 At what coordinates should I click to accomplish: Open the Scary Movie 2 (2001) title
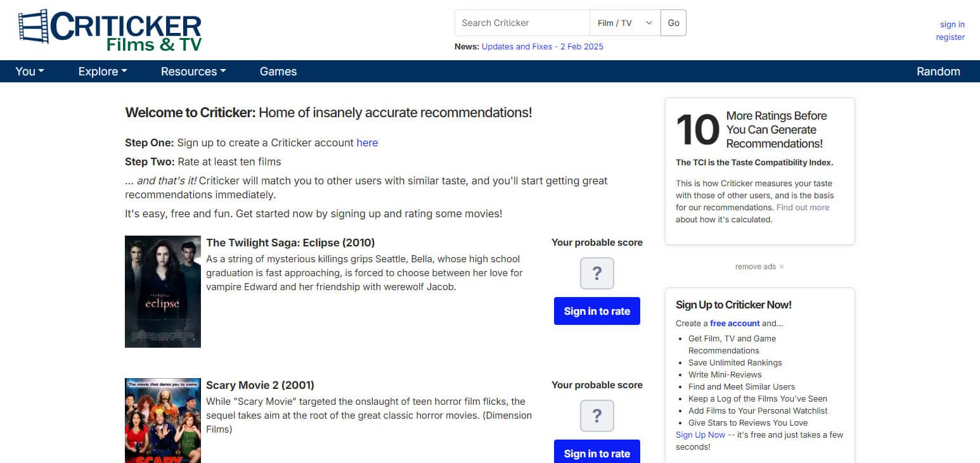260,385
